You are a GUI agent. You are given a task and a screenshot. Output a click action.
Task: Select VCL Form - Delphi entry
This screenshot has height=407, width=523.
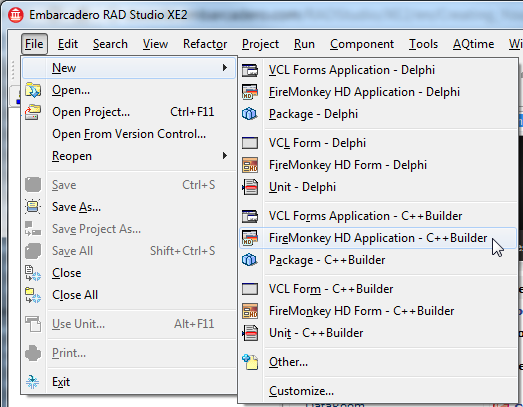pyautogui.click(x=378, y=143)
